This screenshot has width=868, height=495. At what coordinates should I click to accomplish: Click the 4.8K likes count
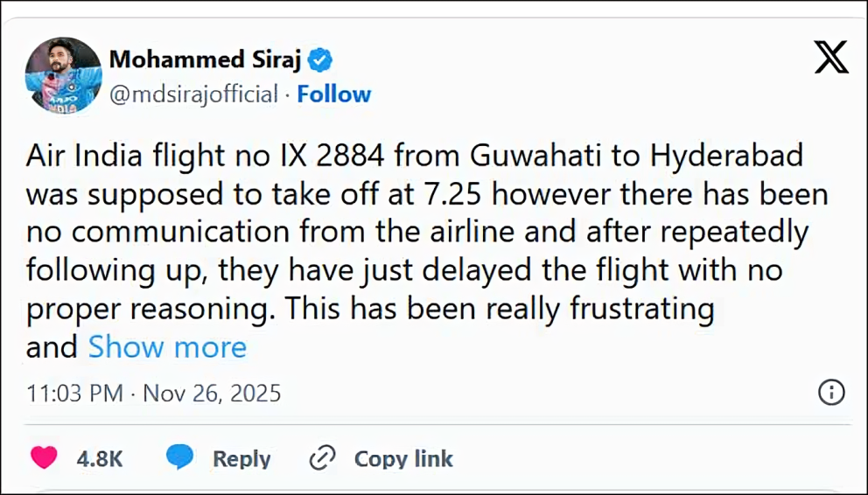point(99,458)
